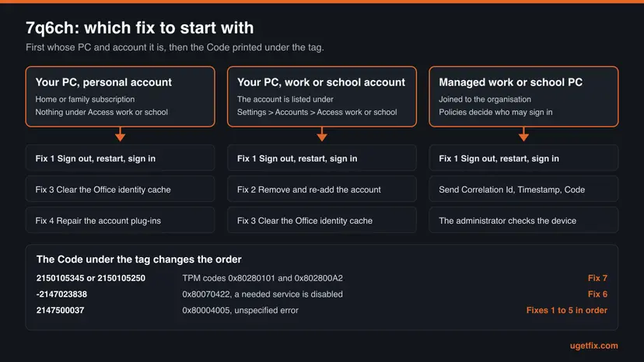Select the 'Managed work or school PC' card title
644x362 pixels.
click(x=510, y=82)
